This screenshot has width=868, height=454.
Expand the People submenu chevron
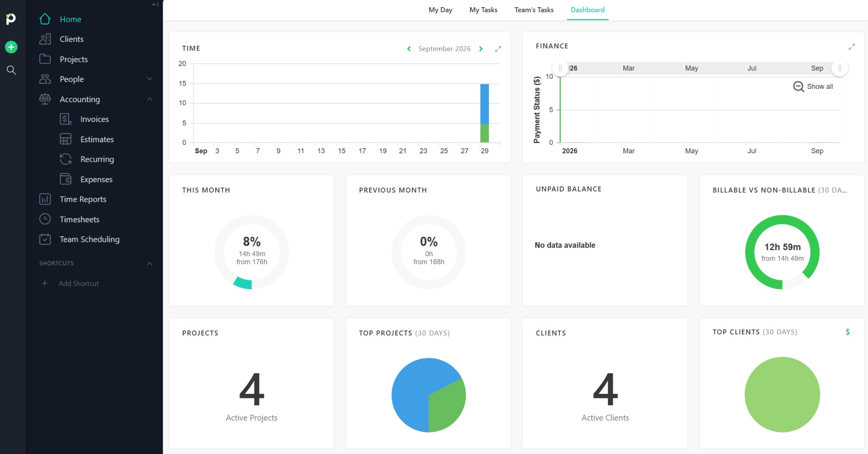150,79
